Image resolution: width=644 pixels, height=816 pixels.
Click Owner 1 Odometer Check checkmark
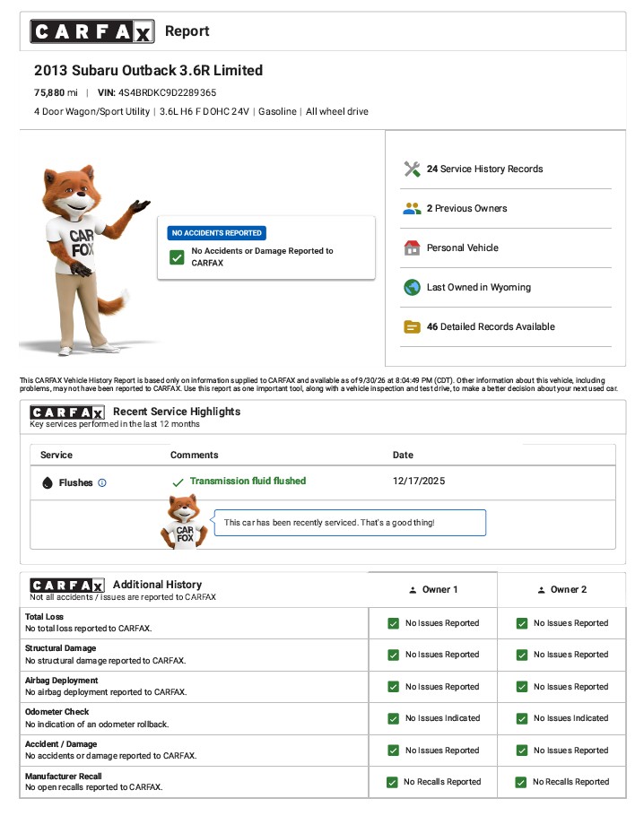(x=394, y=718)
